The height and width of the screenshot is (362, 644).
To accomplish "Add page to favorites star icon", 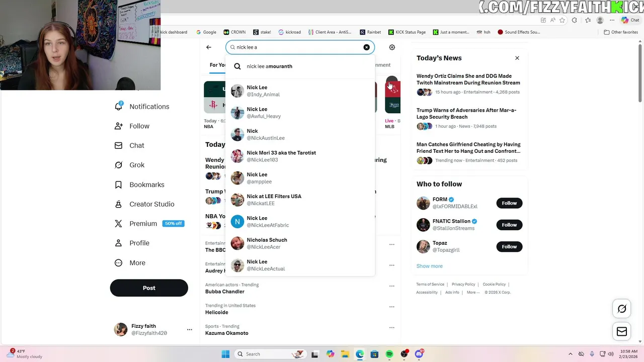I will click(x=562, y=20).
